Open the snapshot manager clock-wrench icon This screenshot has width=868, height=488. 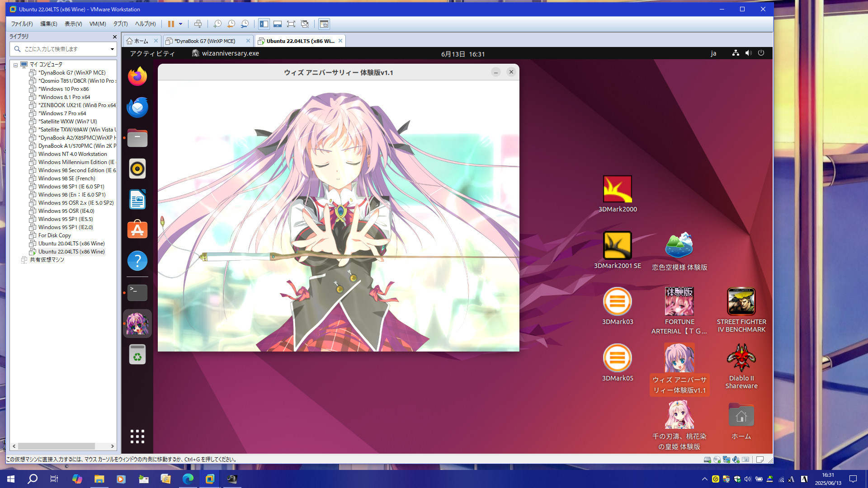pyautogui.click(x=245, y=24)
